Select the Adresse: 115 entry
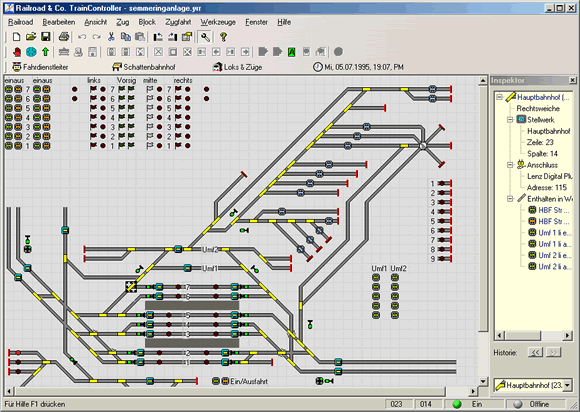 [547, 188]
